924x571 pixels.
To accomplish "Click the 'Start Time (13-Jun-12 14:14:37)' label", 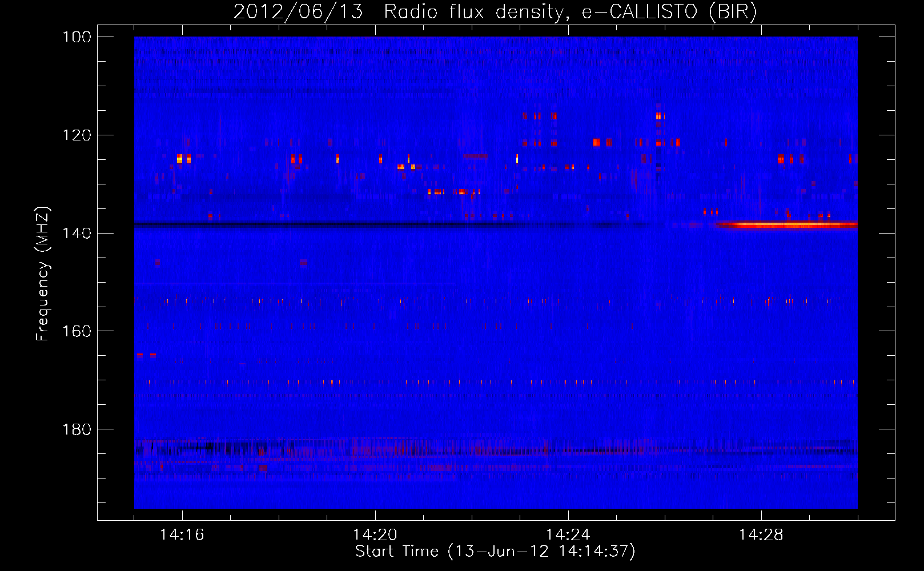I will click(x=495, y=552).
